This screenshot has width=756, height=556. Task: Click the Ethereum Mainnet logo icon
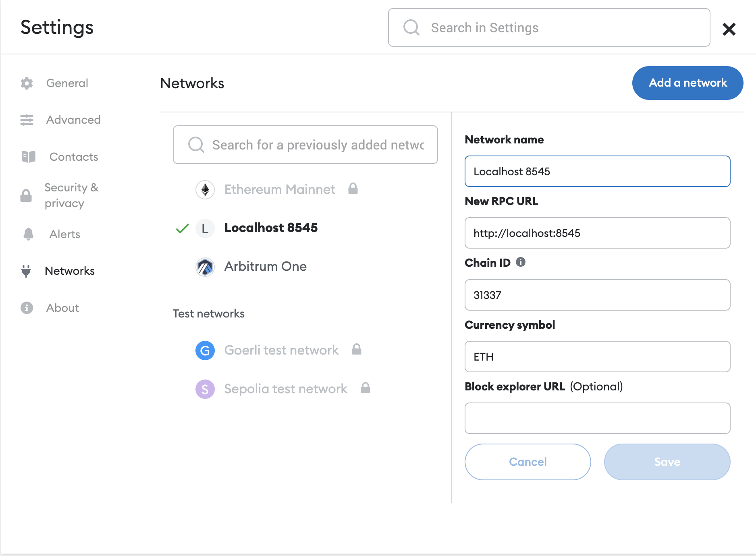point(205,189)
